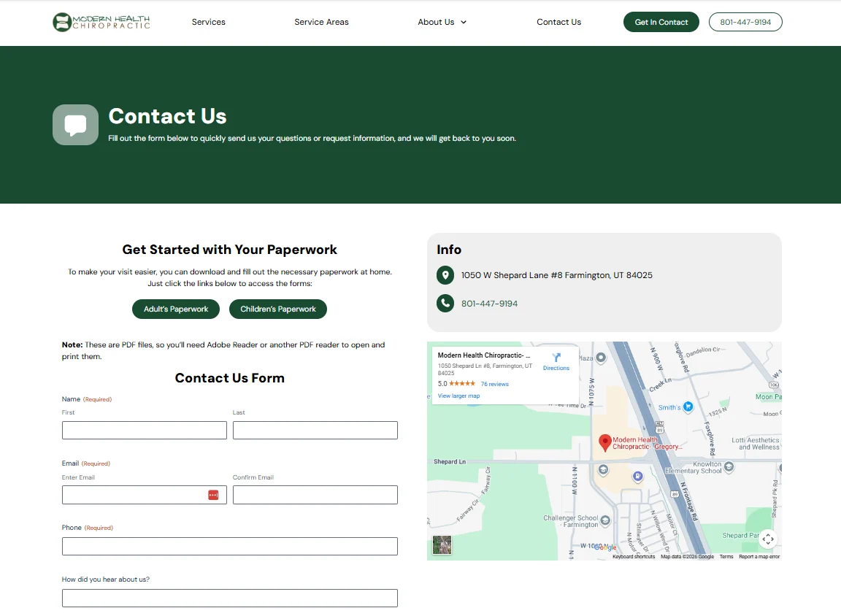The image size is (841, 616).
Task: Download the Adult's Paperwork form
Action: pyautogui.click(x=175, y=309)
